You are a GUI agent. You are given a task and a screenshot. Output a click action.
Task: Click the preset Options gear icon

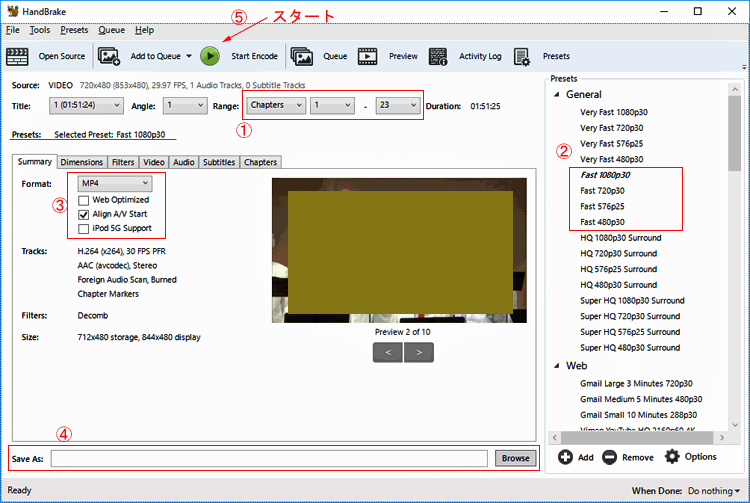click(x=672, y=457)
